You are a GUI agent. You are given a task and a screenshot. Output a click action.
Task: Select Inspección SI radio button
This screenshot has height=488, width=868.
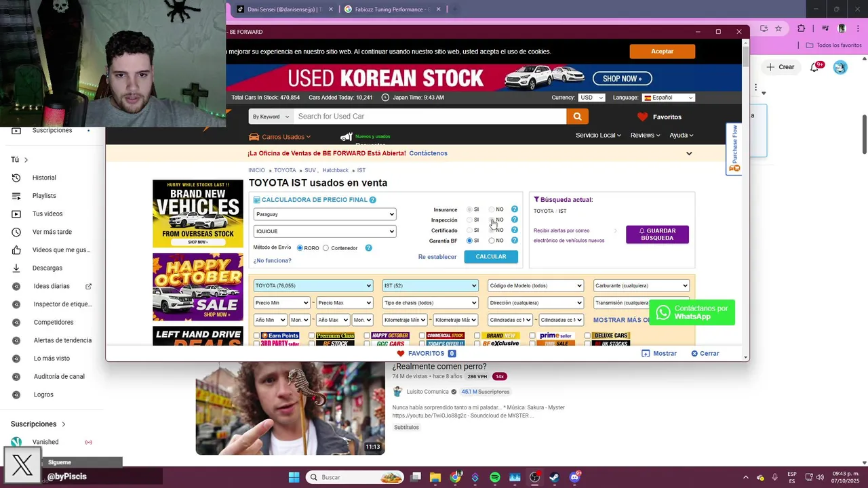pyautogui.click(x=469, y=220)
